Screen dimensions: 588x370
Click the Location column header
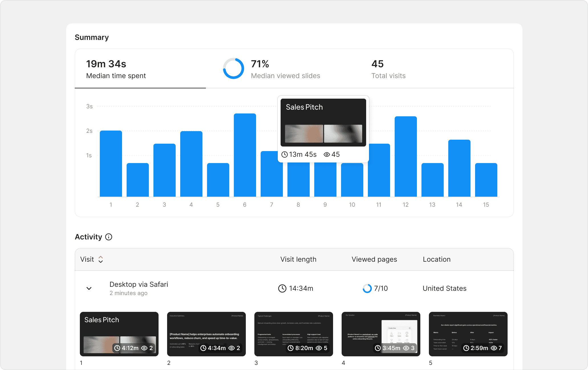pos(437,259)
